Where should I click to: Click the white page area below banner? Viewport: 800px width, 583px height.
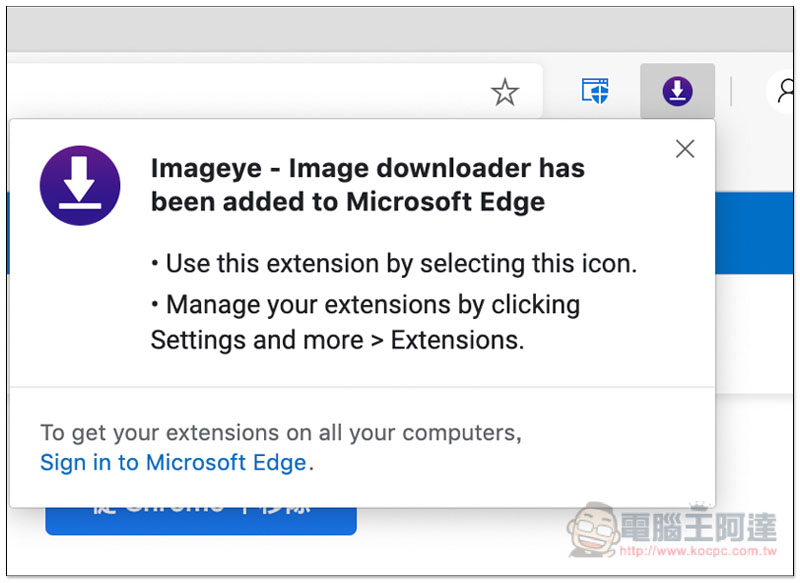[x=754, y=334]
